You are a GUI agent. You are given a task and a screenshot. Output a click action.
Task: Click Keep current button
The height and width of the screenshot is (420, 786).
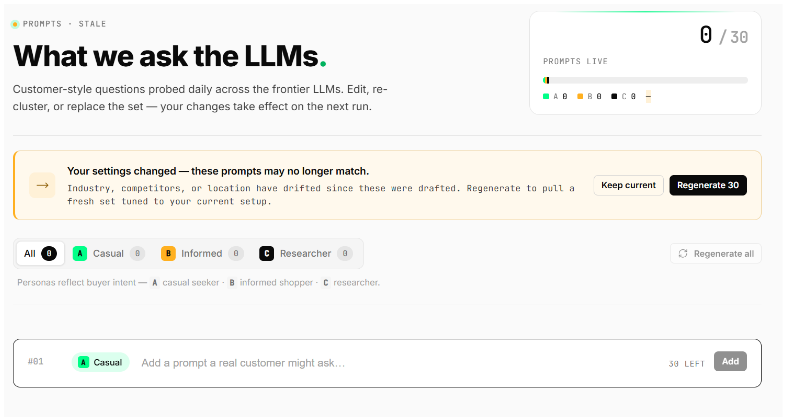tap(628, 185)
